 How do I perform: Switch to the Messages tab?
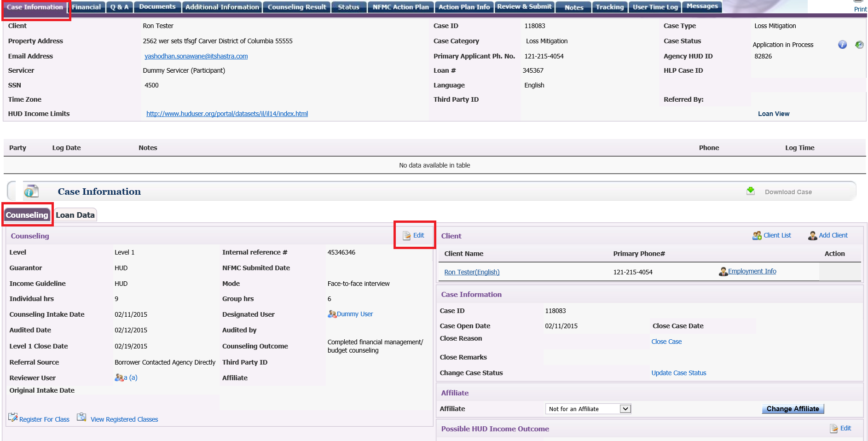[x=702, y=6]
